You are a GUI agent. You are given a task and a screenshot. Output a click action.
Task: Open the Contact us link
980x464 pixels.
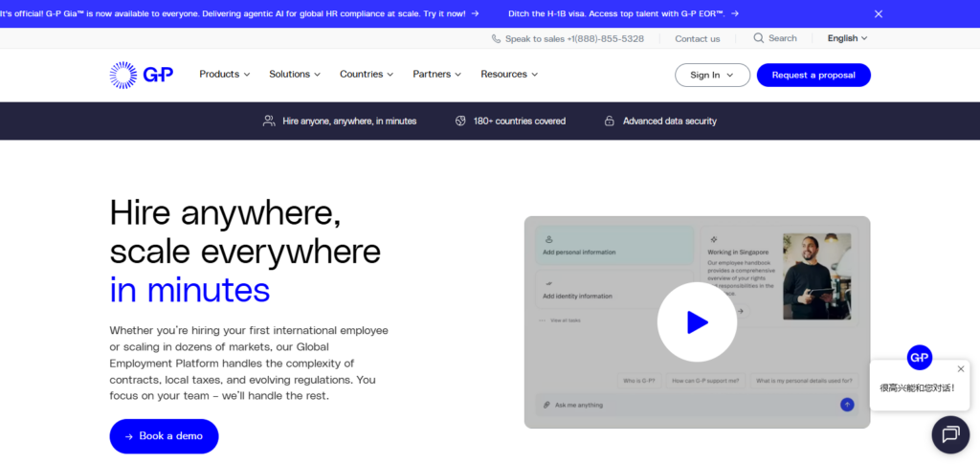(698, 38)
